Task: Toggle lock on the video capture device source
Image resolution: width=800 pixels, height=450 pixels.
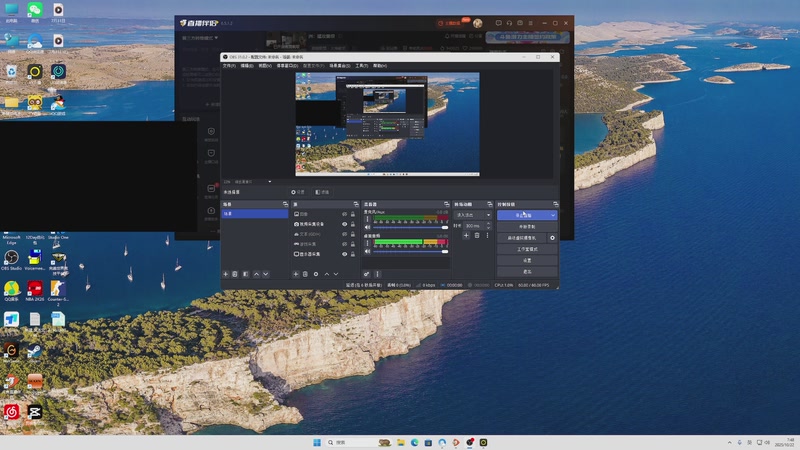Action: tap(355, 224)
